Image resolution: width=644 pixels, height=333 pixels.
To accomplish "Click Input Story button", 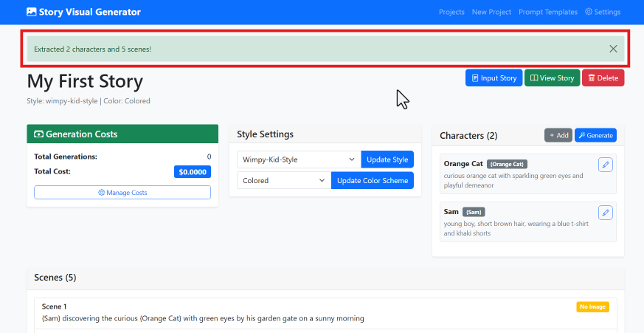I will [494, 78].
